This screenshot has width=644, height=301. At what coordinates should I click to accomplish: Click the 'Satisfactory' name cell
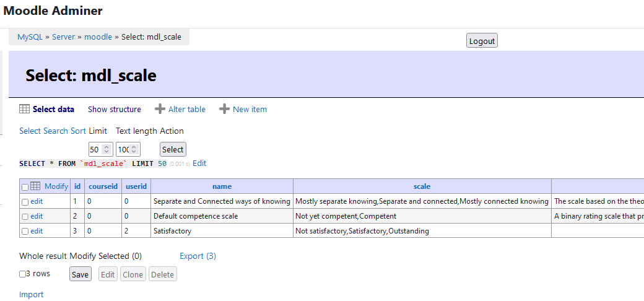pyautogui.click(x=222, y=231)
